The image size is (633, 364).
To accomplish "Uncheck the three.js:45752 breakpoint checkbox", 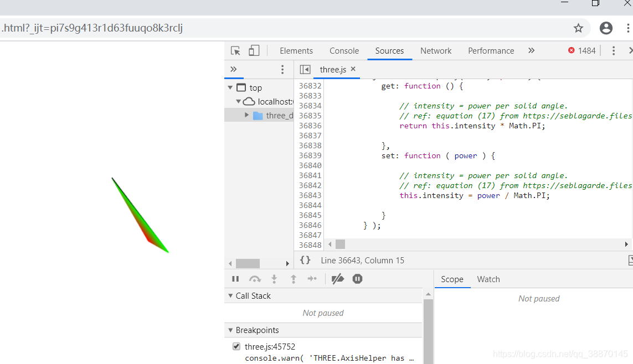I will click(x=236, y=346).
